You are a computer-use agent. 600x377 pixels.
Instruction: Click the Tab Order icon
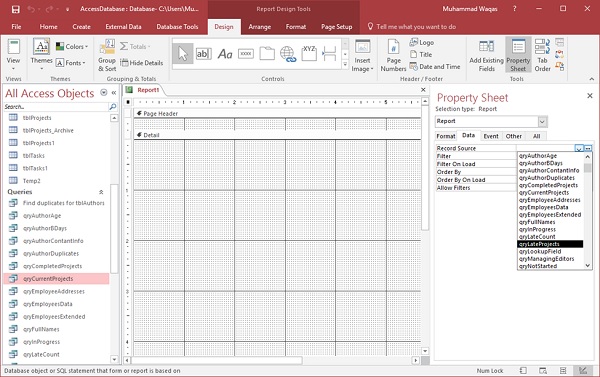(542, 56)
